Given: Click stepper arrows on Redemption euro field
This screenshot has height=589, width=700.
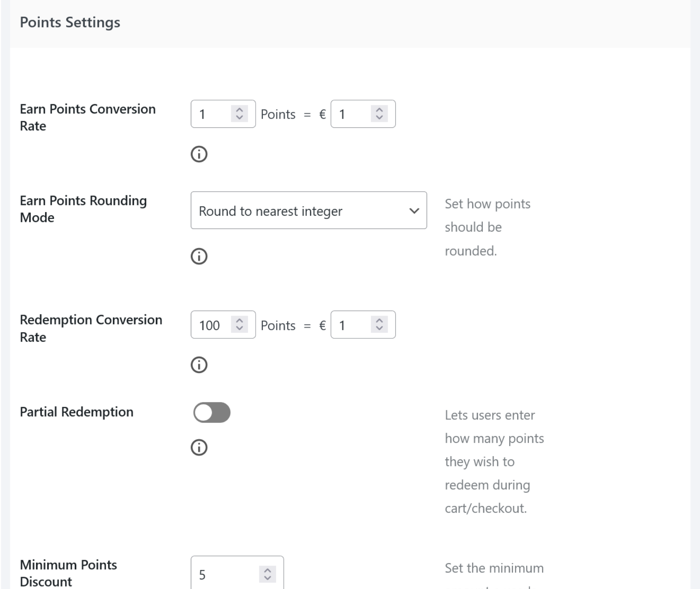Looking at the screenshot, I should (379, 325).
